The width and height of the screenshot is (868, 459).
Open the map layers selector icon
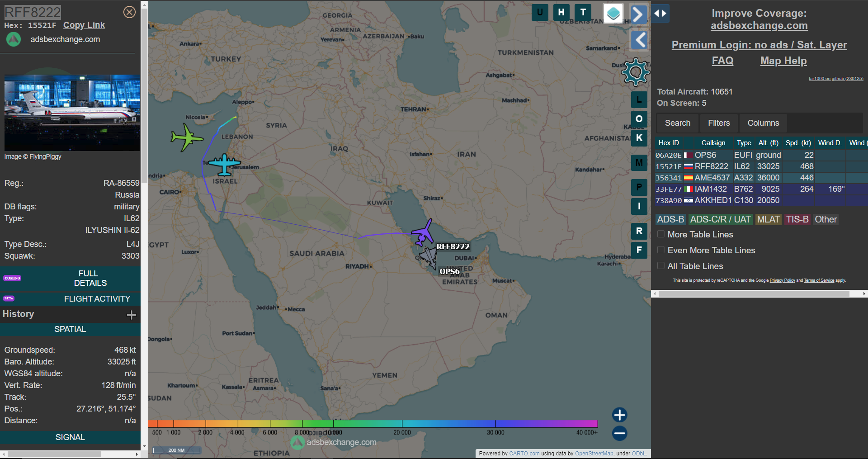(x=613, y=13)
